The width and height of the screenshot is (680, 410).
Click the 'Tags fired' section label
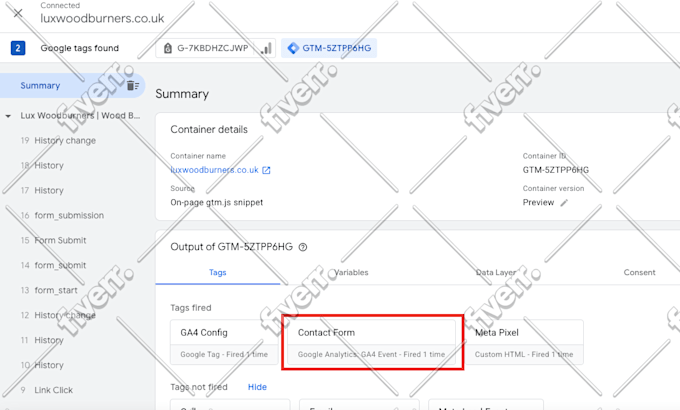click(x=191, y=308)
